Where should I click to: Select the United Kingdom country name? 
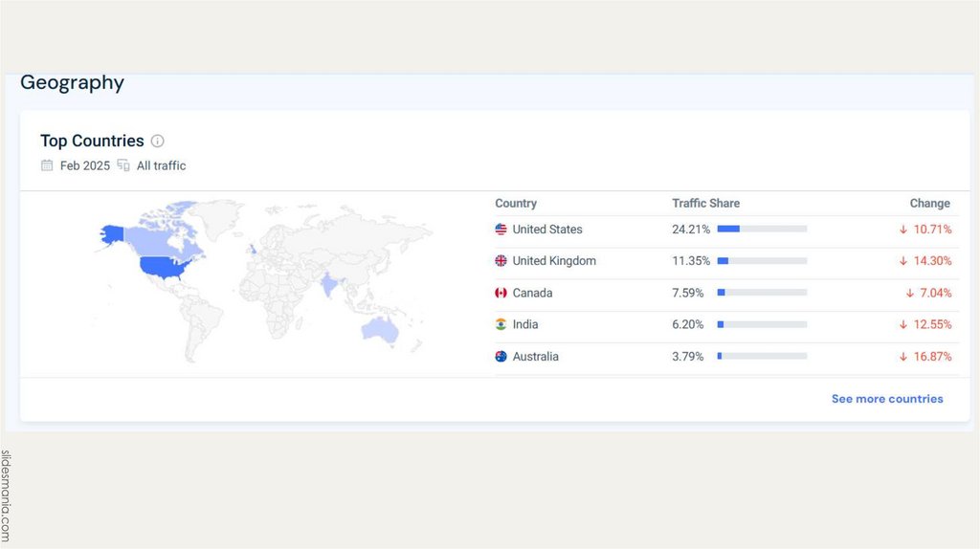(553, 261)
